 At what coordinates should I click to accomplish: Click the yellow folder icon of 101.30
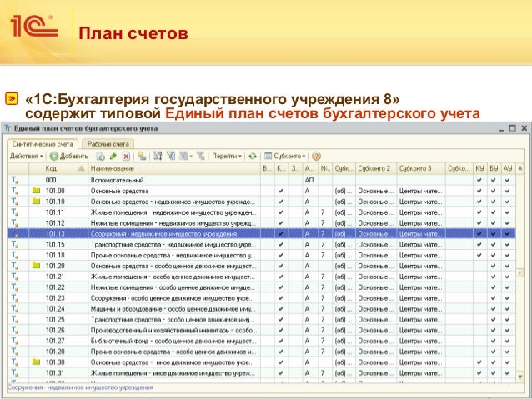(x=36, y=362)
